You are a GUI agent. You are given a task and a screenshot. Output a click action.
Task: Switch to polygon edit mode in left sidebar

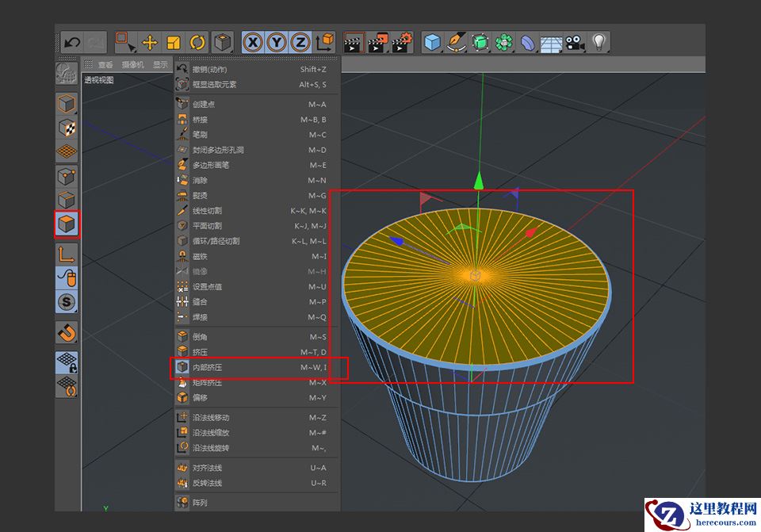click(x=66, y=224)
